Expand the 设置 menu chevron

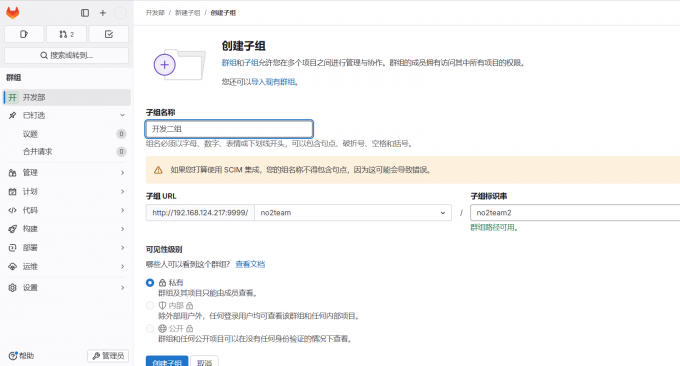(122, 288)
